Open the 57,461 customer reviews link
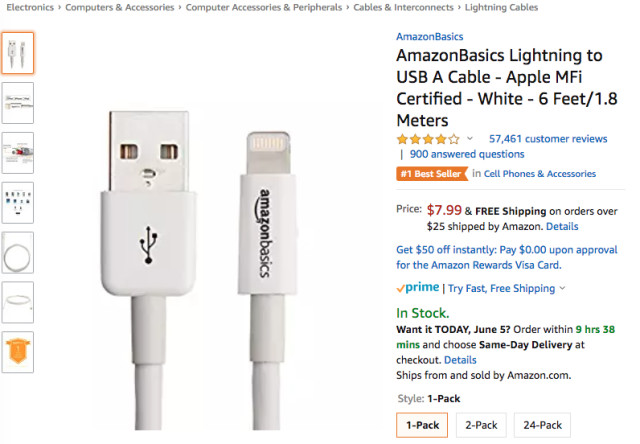Viewport: 640px width, 444px height. [x=548, y=139]
